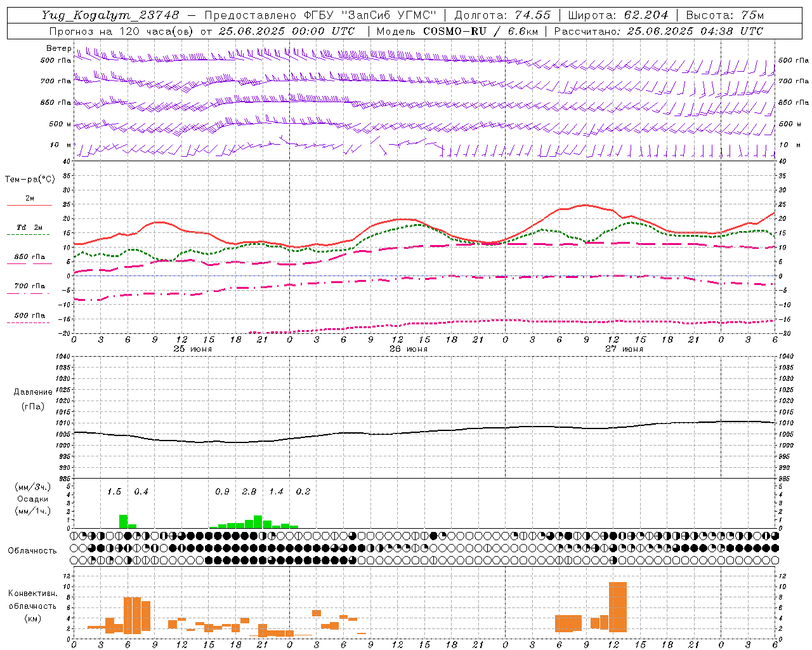Click the (мм/3ч.) precipitation unit label
The width and height of the screenshot is (812, 650).
[x=33, y=487]
